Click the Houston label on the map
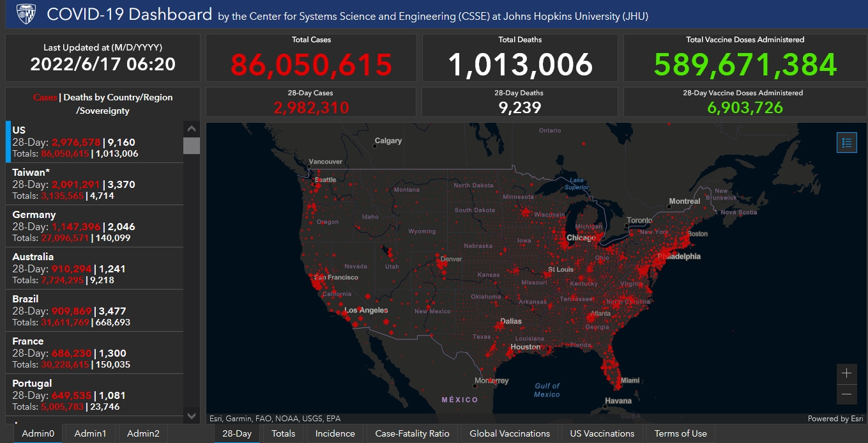868x443 pixels. (x=526, y=347)
